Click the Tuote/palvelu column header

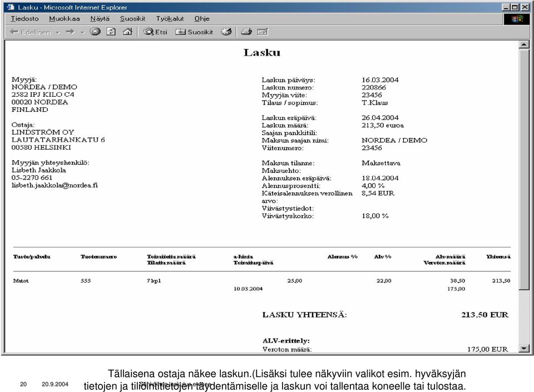32,256
